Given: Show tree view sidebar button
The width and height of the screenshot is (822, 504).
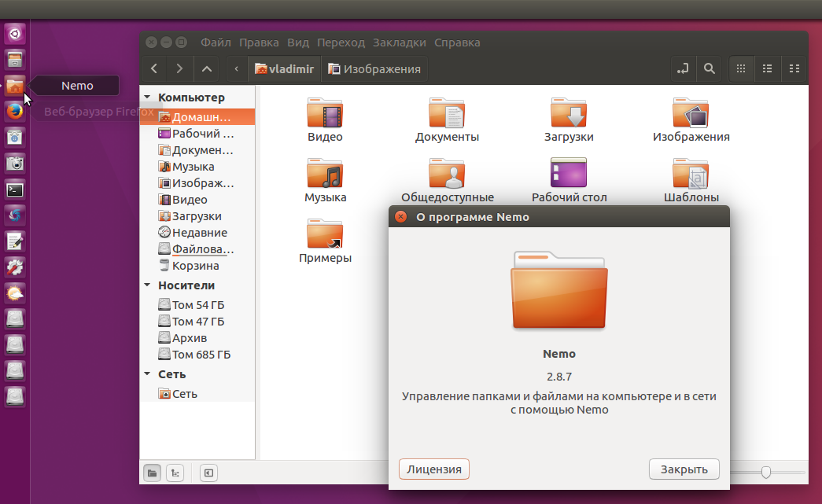Looking at the screenshot, I should click(175, 473).
